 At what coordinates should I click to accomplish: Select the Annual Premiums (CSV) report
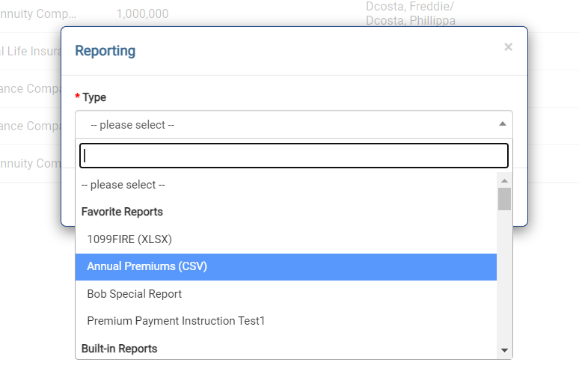point(147,266)
